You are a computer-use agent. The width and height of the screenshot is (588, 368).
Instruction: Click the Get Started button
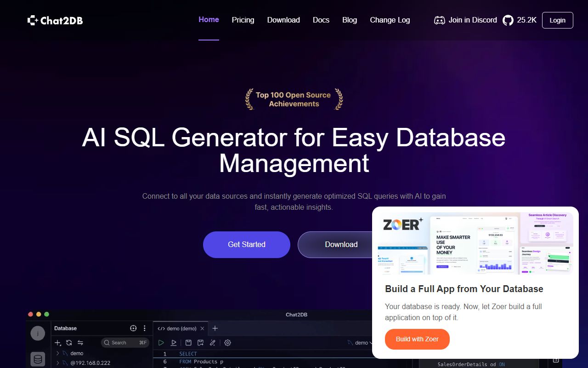point(246,245)
